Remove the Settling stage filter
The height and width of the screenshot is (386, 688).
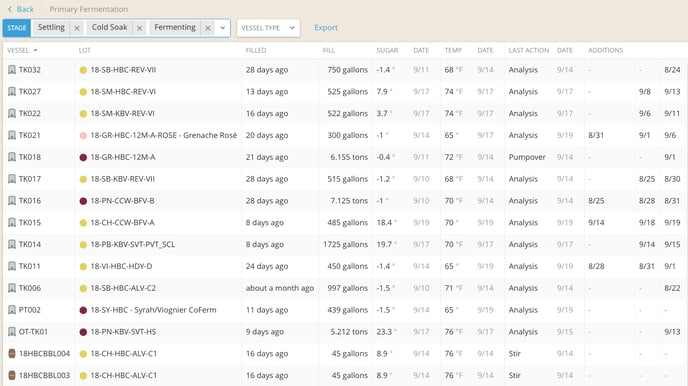[x=77, y=28]
